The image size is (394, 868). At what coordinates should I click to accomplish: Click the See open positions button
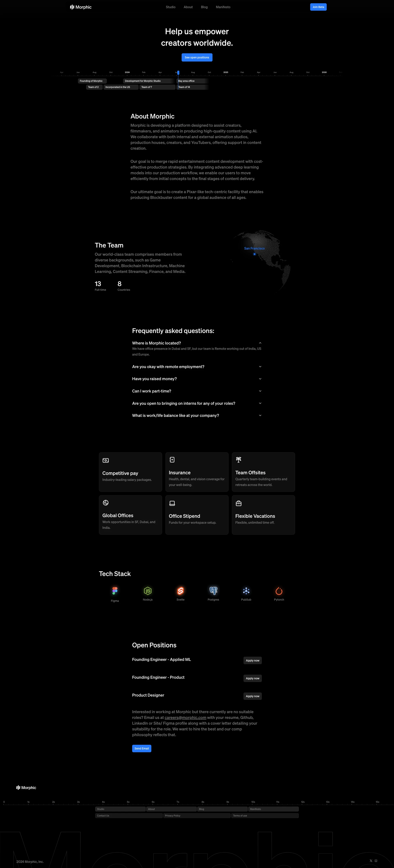(x=197, y=57)
